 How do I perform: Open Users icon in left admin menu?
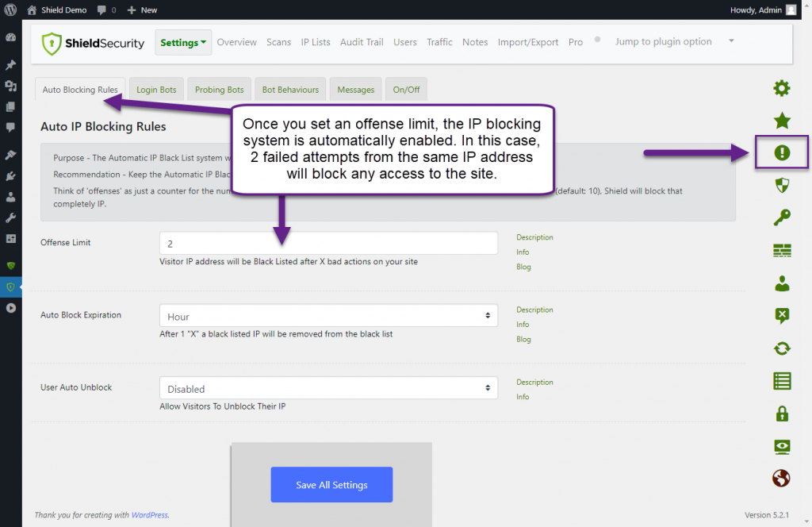click(x=11, y=197)
